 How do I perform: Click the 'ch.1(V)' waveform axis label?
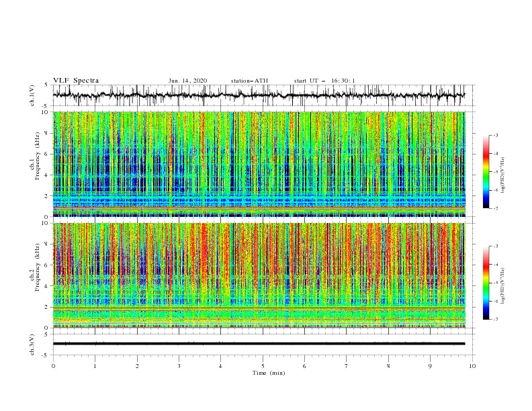click(32, 95)
